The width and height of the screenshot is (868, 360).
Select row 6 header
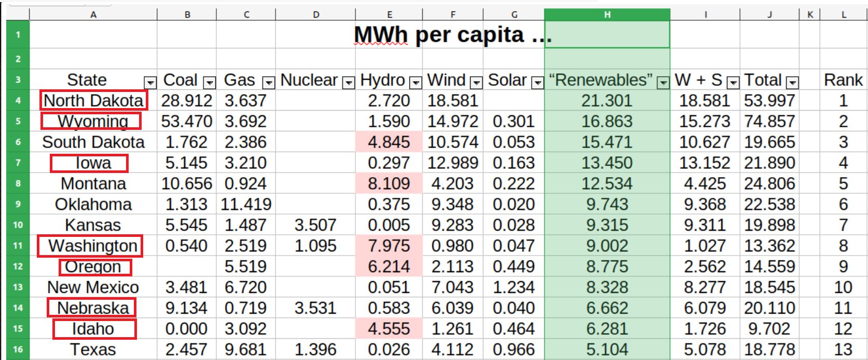18,142
